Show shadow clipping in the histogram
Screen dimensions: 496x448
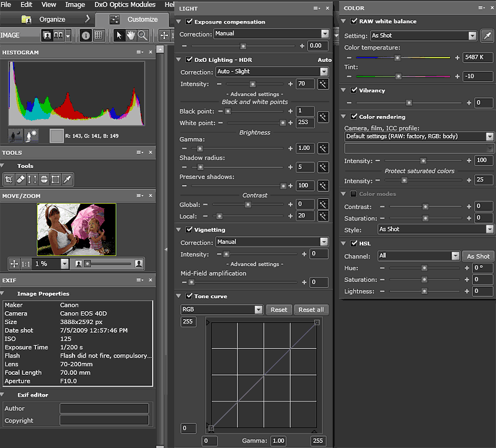pyautogui.click(x=15, y=134)
